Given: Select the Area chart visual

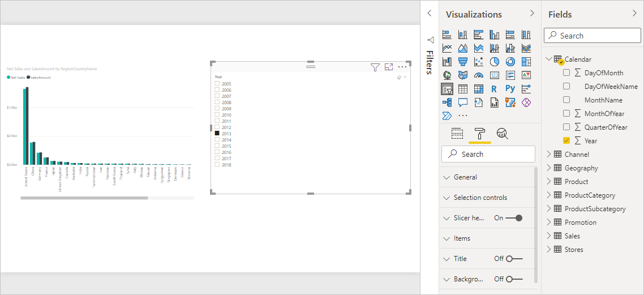Looking at the screenshot, I should coord(462,48).
